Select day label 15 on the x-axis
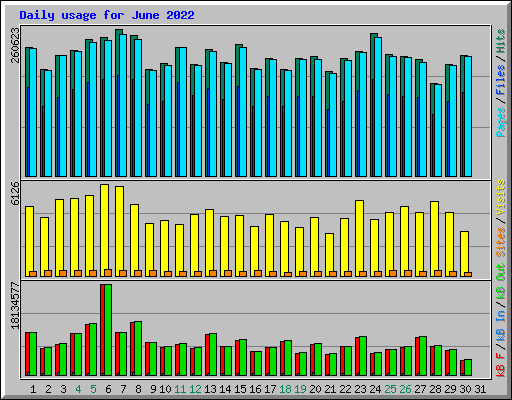Screen dimensions: 512x400 tap(240, 389)
